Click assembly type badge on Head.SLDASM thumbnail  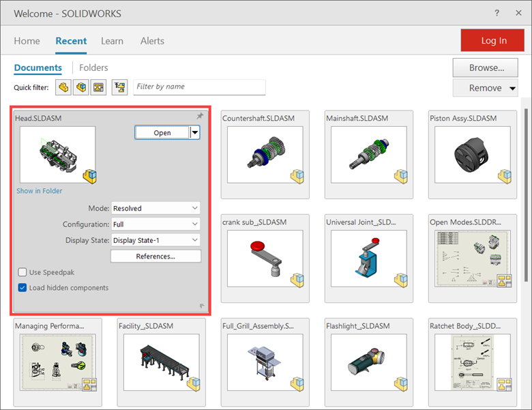coord(90,177)
